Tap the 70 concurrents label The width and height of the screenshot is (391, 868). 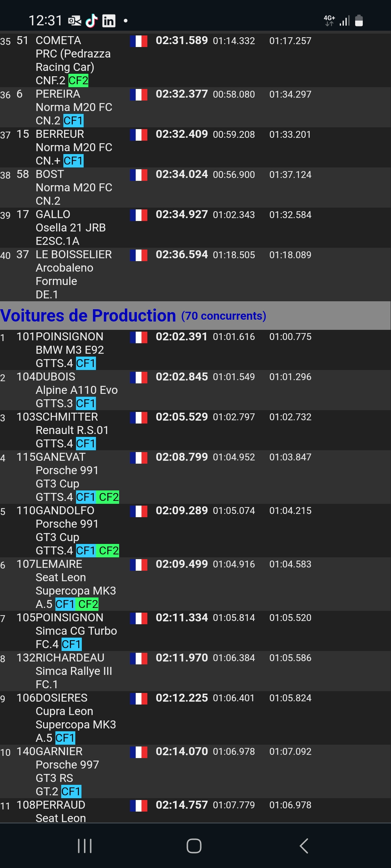(224, 316)
